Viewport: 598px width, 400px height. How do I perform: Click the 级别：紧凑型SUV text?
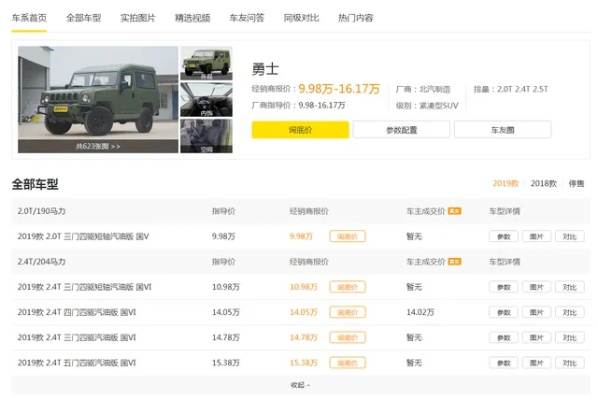pos(427,105)
